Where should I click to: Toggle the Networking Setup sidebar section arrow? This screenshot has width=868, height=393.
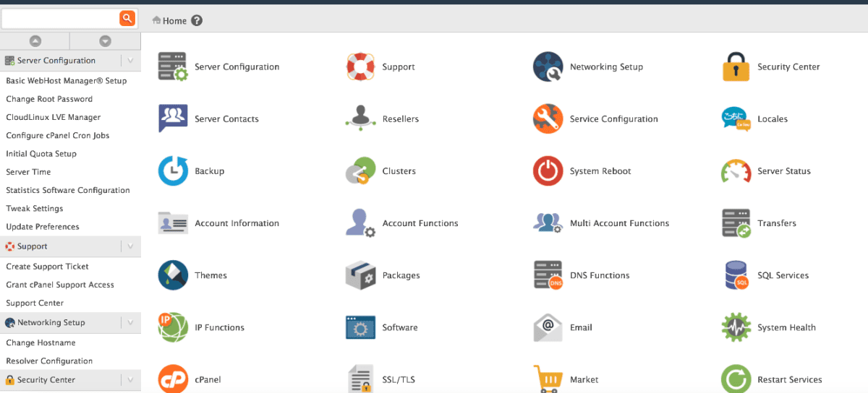click(x=130, y=323)
